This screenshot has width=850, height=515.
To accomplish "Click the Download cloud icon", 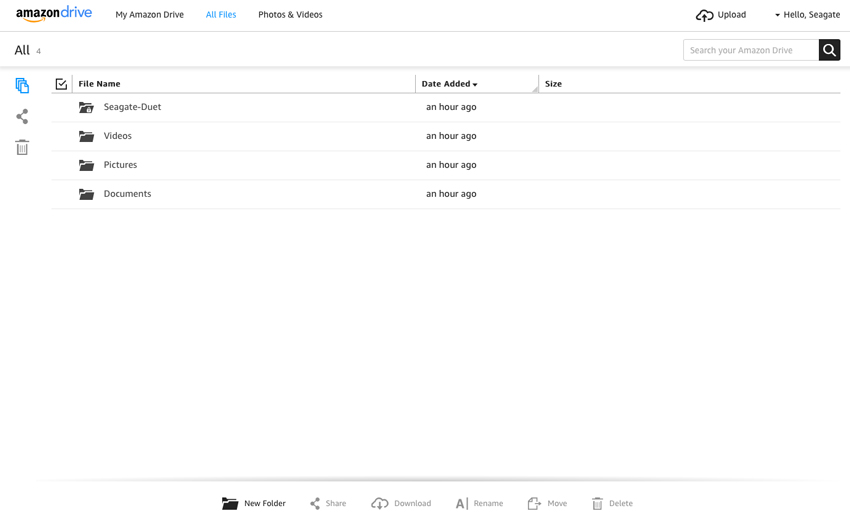I will click(x=379, y=504).
